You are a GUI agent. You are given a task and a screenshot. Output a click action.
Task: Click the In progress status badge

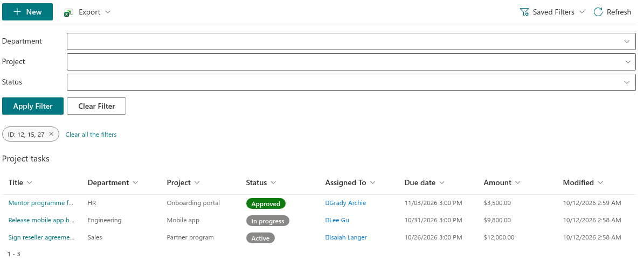[x=268, y=221]
